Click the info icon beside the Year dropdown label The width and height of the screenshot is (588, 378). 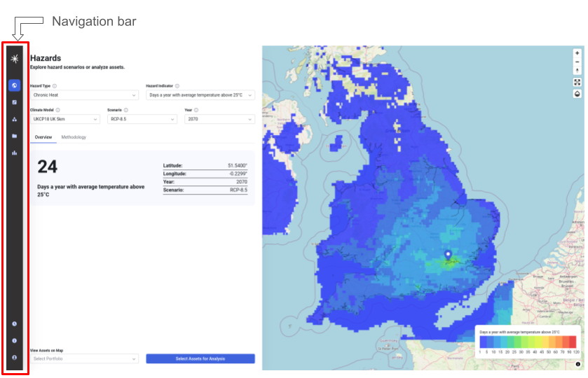pyautogui.click(x=196, y=110)
